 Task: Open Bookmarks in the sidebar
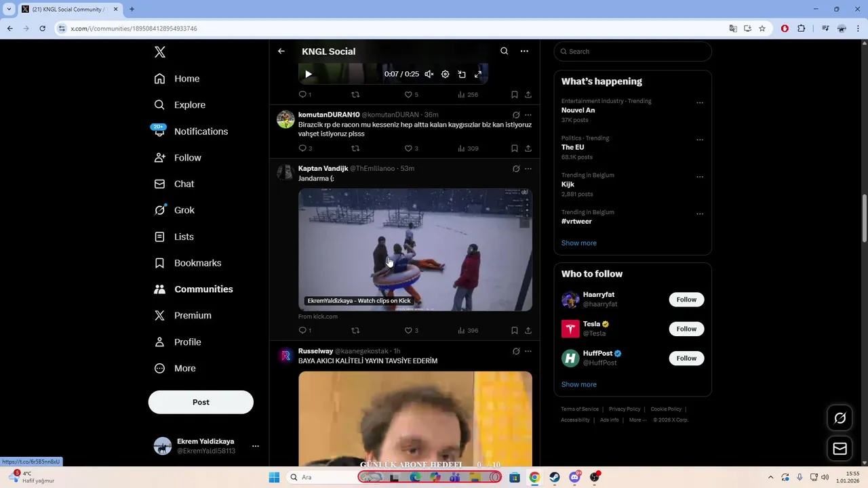pyautogui.click(x=188, y=263)
